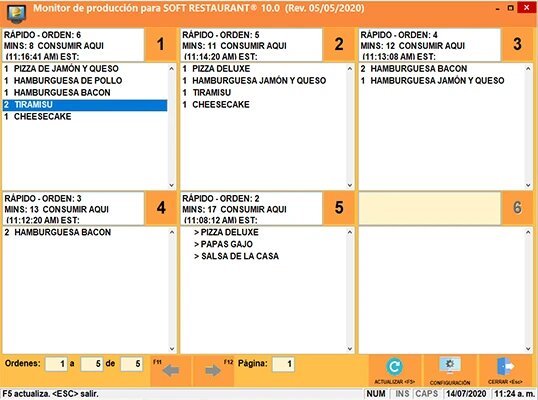The width and height of the screenshot is (538, 400).
Task: Click order number 1 orange button
Action: 160,44
